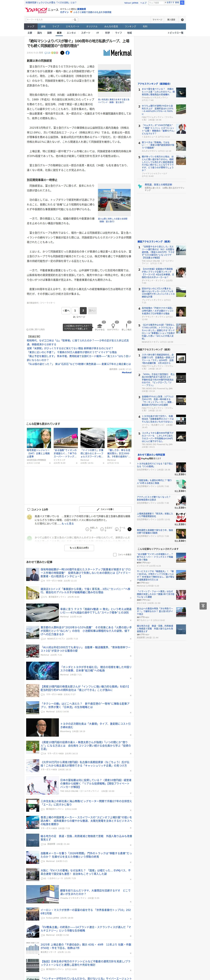
Task: Click the なるほど reaction on comment
Action: [102, 529]
